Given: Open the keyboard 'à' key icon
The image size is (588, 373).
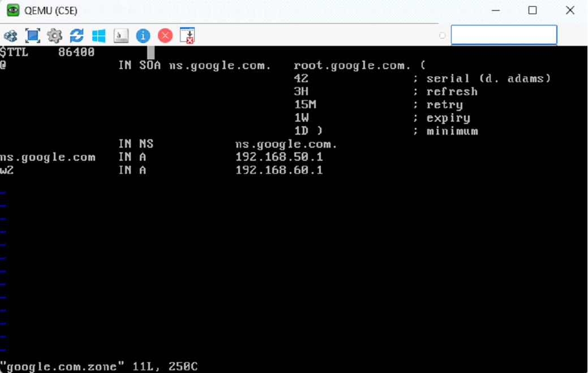Looking at the screenshot, I should (x=121, y=36).
